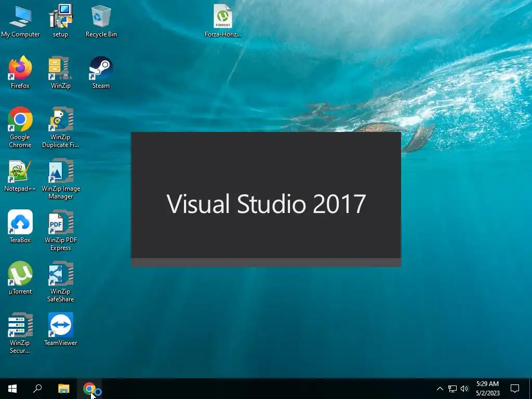
Task: Select the TeraBox desktop shortcut
Action: coord(20,227)
